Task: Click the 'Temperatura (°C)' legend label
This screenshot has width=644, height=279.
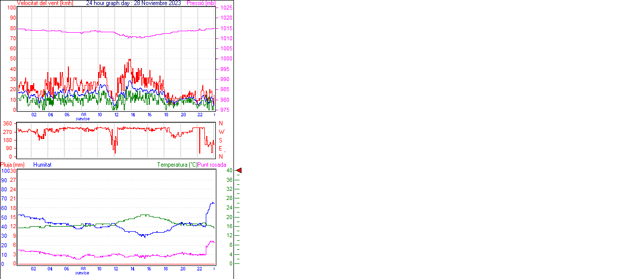Action: click(177, 165)
